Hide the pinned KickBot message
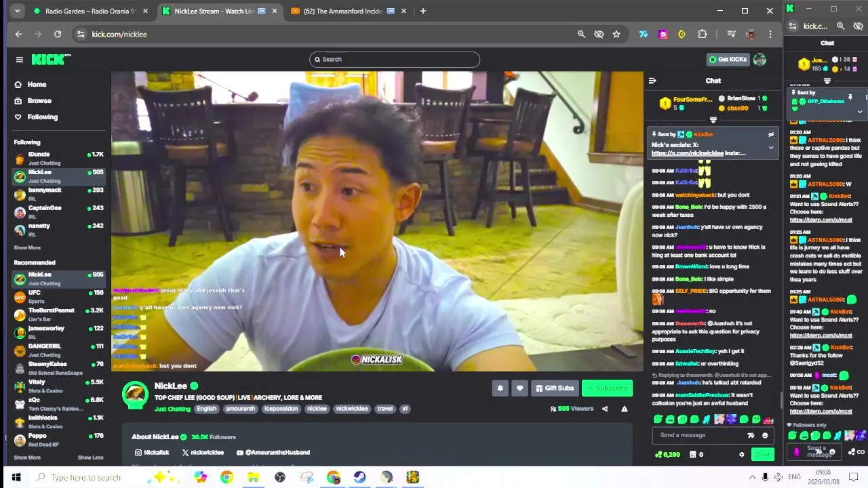The width and height of the screenshot is (868, 488). point(771,134)
